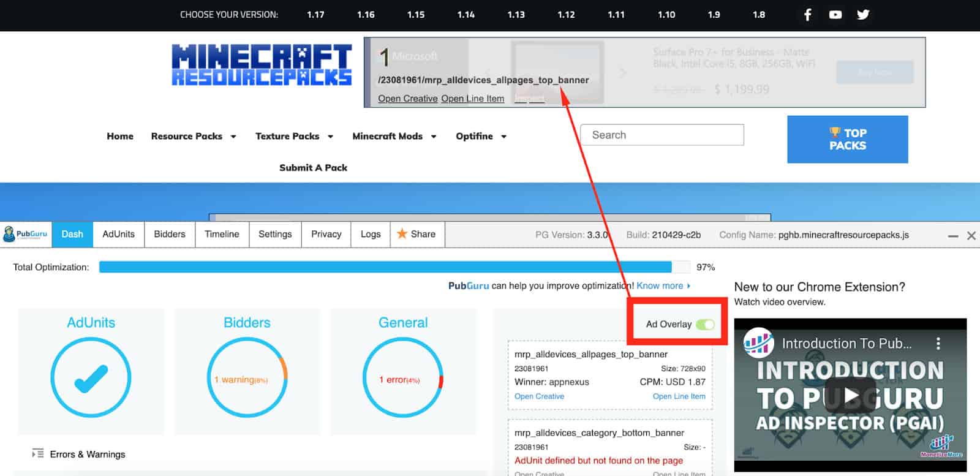
Task: Select Minecraft version 1.14
Action: tap(466, 15)
